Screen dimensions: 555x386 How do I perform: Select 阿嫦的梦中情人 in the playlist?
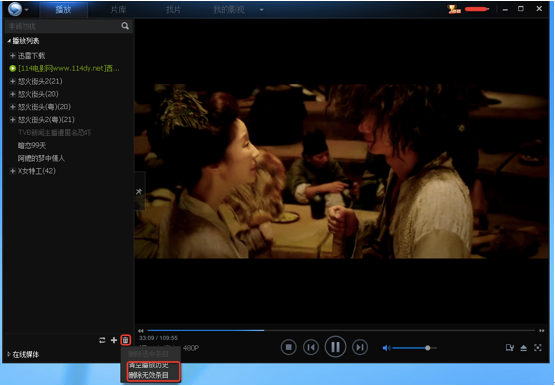click(41, 158)
